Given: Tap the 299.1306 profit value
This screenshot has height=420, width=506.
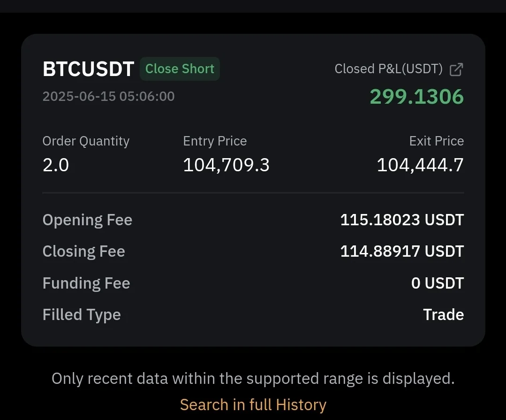Looking at the screenshot, I should coord(416,97).
